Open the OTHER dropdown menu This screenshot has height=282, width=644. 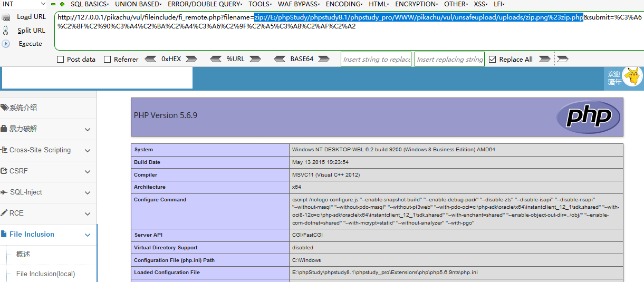point(456,4)
